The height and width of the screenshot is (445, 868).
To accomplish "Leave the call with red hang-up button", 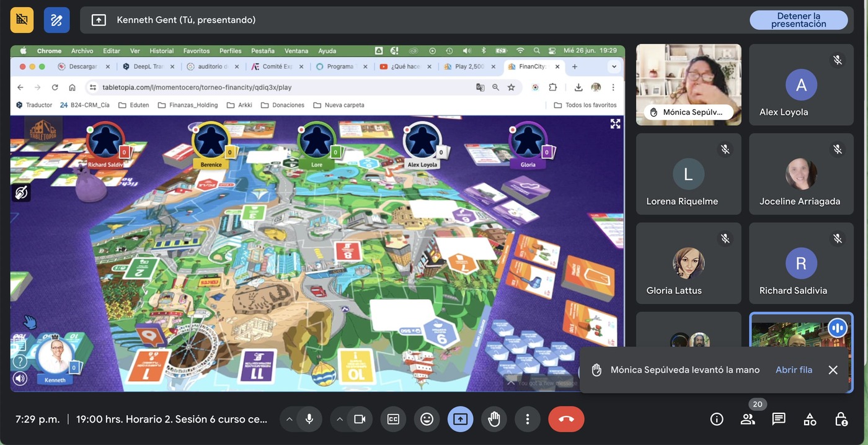I will [x=566, y=419].
